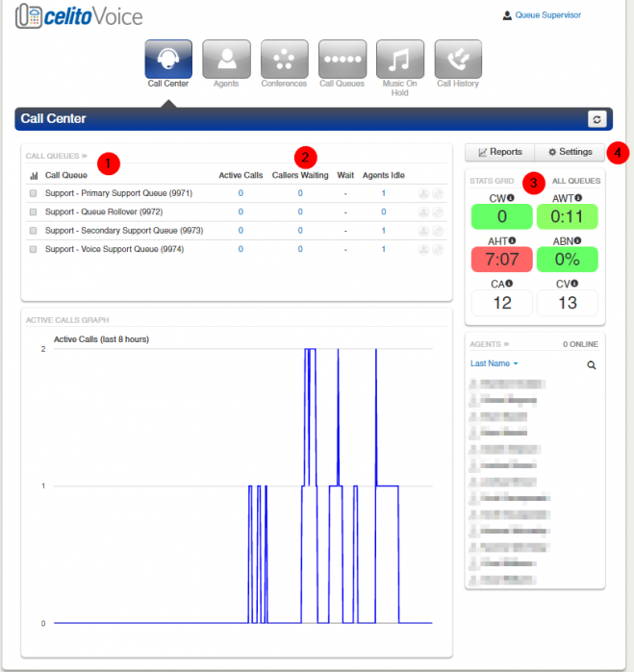This screenshot has width=634, height=672.
Task: Click the CW info icon
Action: pyautogui.click(x=510, y=199)
